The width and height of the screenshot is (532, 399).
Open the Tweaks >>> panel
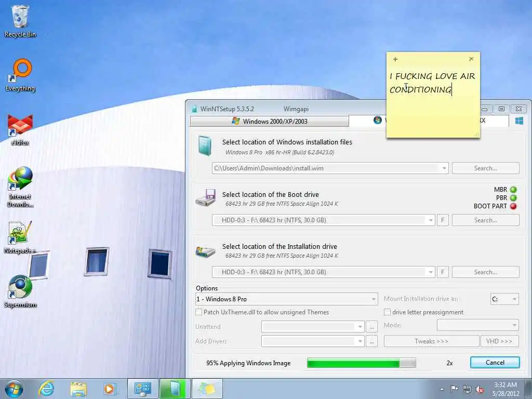(x=431, y=341)
